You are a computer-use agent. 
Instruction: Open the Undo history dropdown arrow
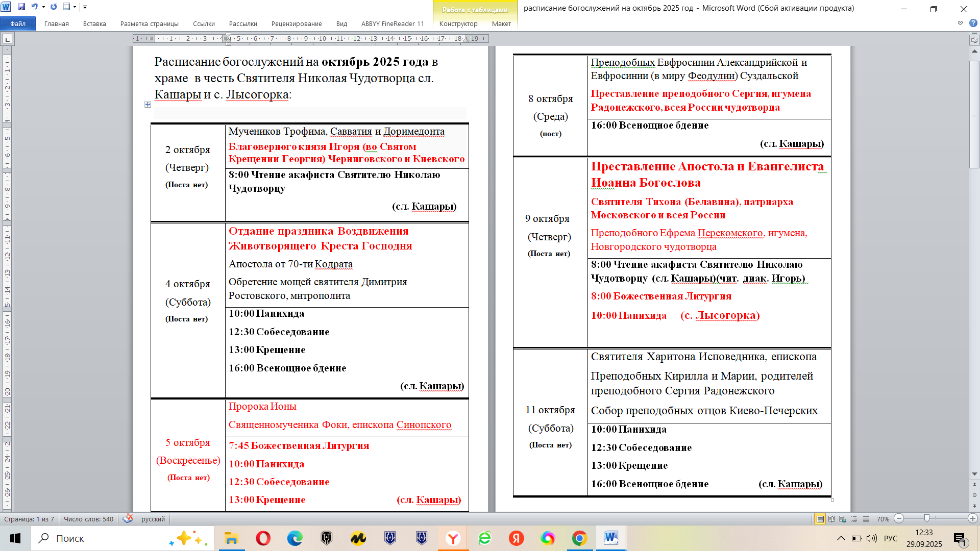click(43, 7)
